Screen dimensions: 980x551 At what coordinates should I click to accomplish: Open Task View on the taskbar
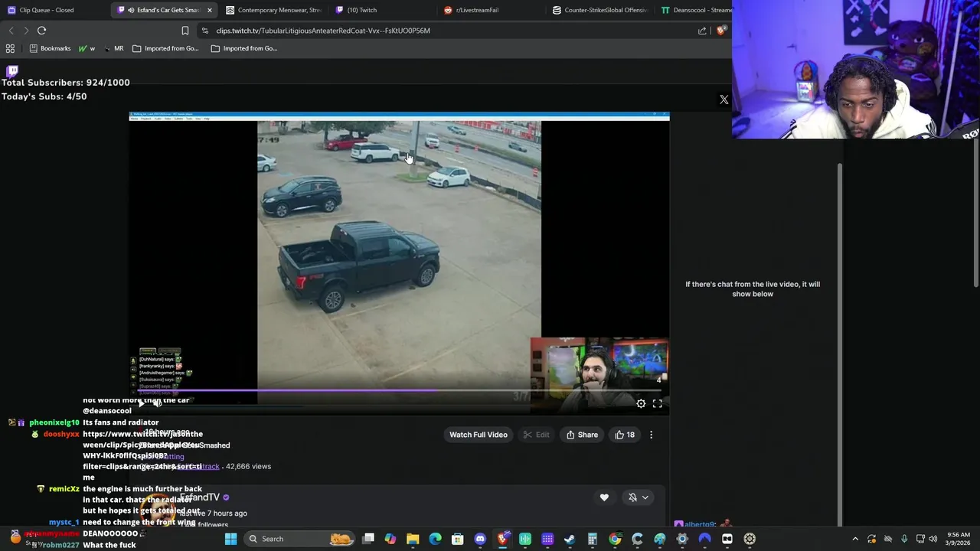[368, 539]
